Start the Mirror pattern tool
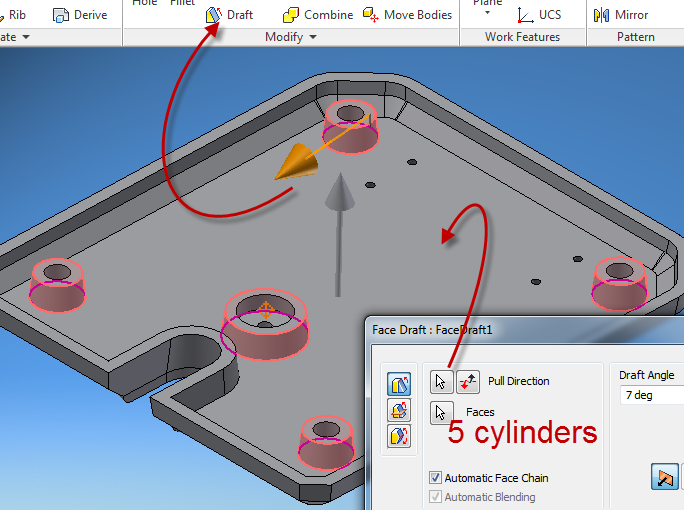684x510 pixels. (x=621, y=15)
